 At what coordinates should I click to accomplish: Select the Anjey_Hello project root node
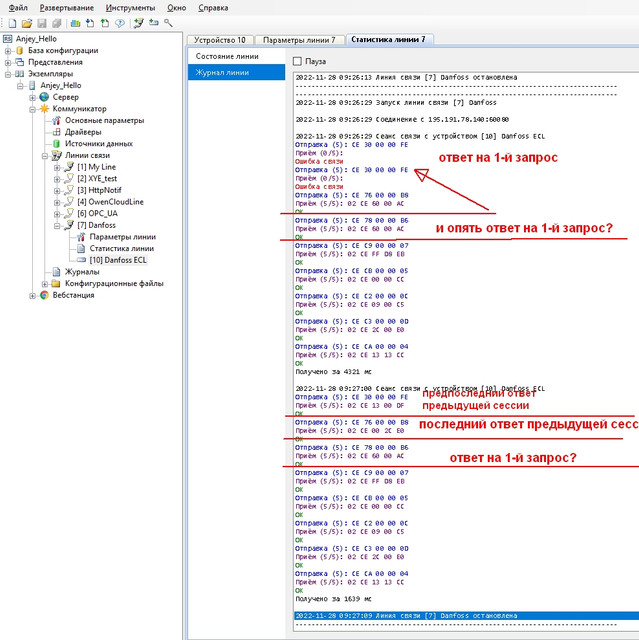click(x=36, y=39)
